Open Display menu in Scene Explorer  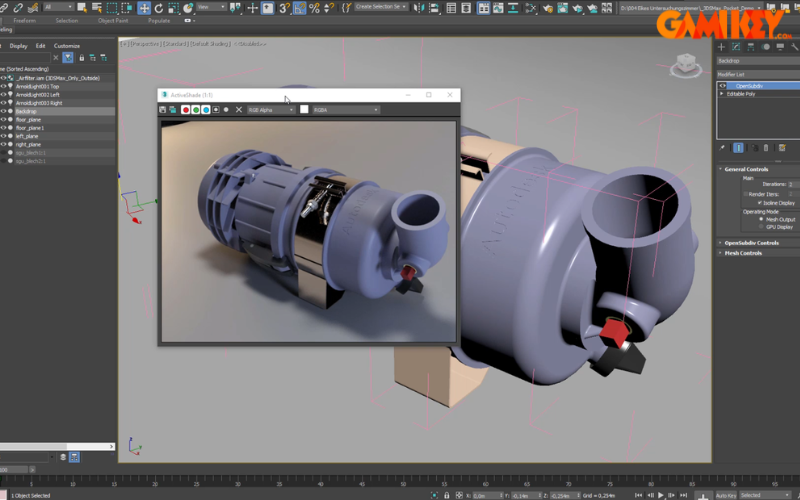point(18,46)
